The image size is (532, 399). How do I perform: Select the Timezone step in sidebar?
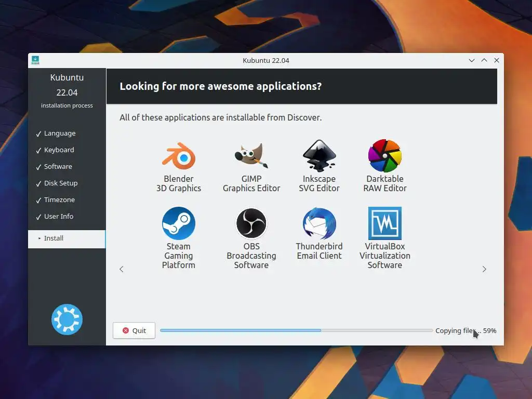coord(59,199)
